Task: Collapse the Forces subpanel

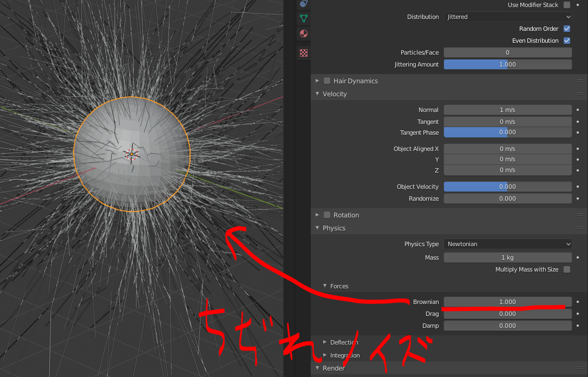Action: click(325, 286)
